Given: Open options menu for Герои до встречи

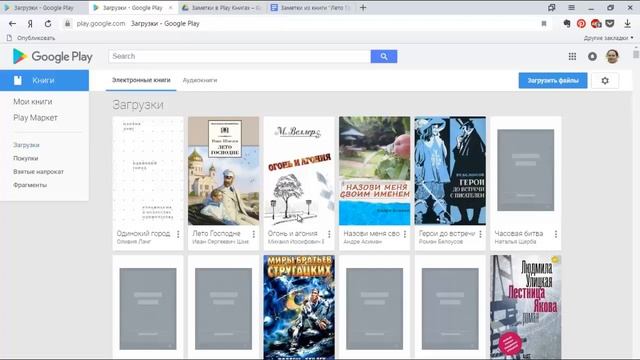Looking at the screenshot, I should click(x=480, y=234).
